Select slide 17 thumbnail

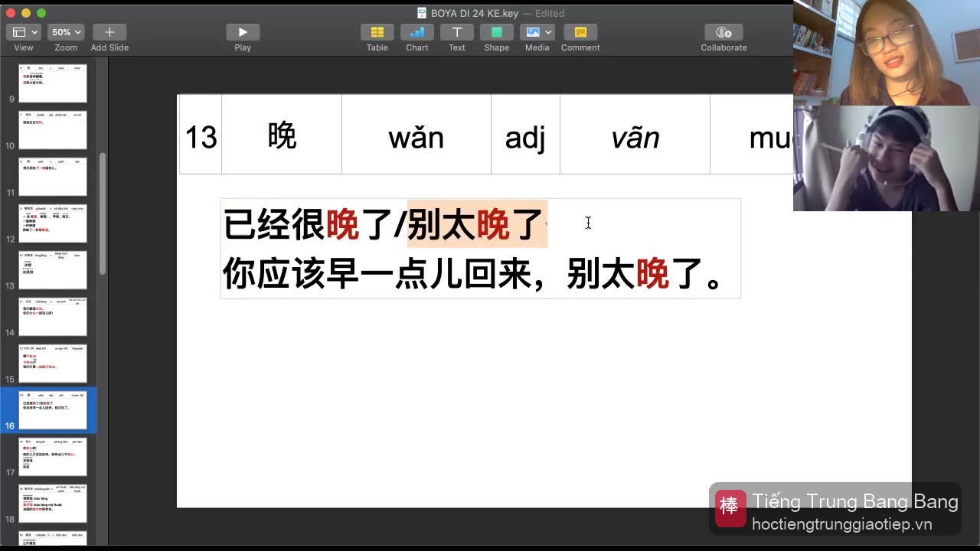(53, 457)
